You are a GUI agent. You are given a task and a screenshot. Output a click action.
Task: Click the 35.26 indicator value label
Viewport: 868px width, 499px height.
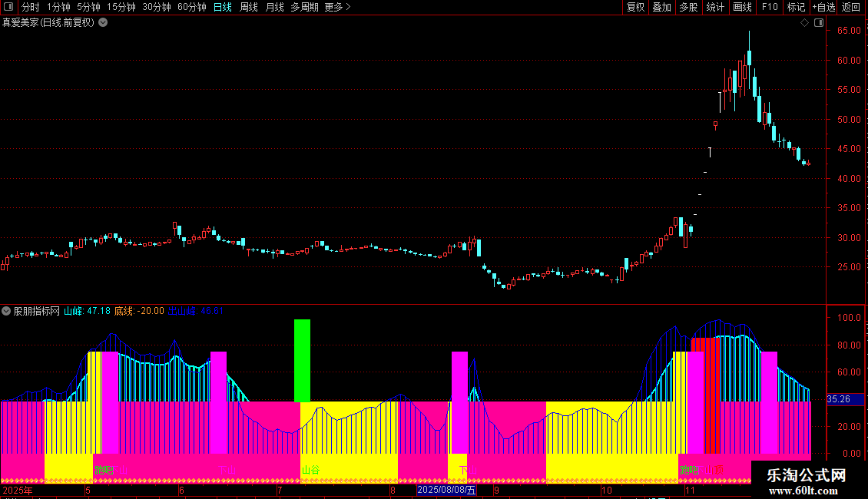point(845,399)
